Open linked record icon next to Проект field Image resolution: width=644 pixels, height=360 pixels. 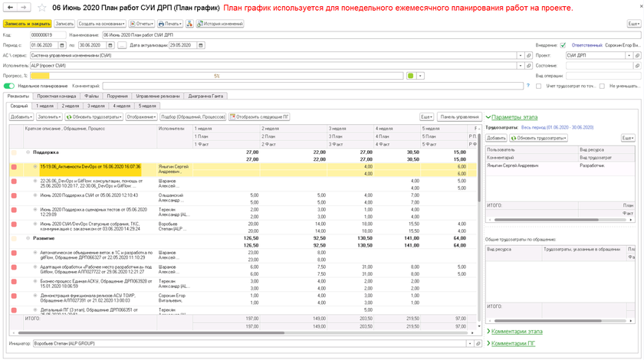pos(637,55)
